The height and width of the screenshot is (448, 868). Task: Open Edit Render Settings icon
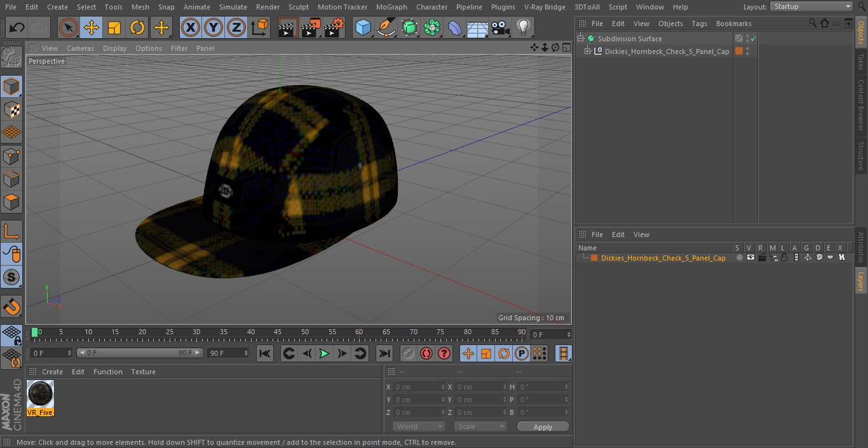pos(334,28)
